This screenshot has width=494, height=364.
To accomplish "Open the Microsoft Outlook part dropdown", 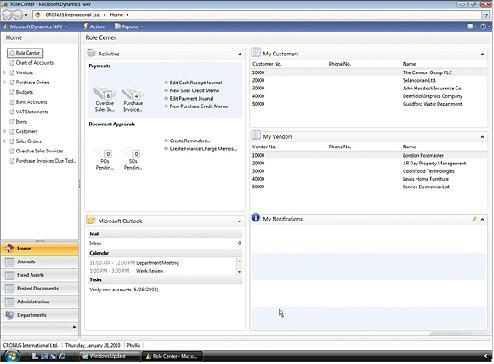I will [239, 221].
